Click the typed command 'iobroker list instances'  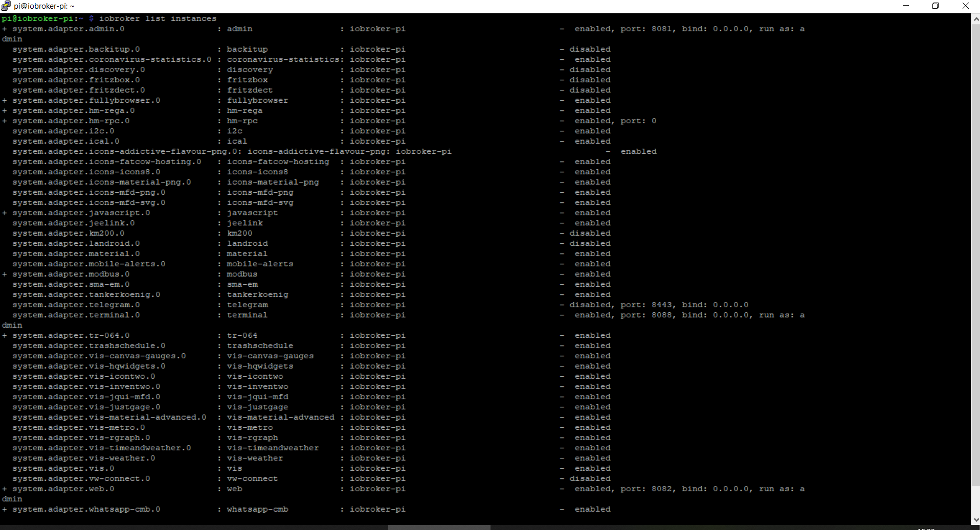tap(158, 19)
